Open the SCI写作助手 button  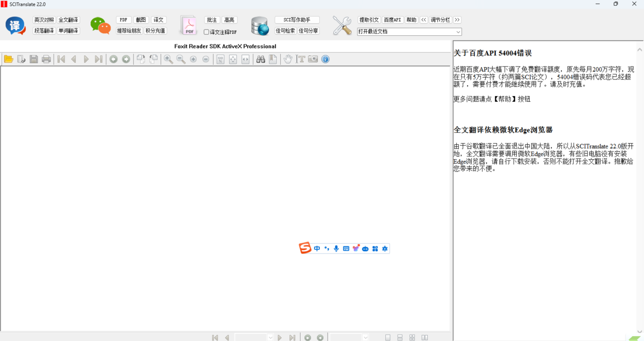297,20
